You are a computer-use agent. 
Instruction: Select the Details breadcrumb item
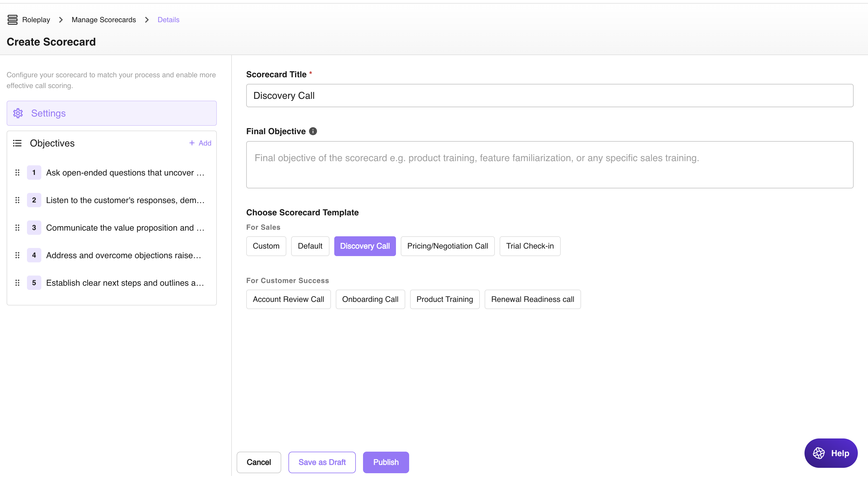(168, 19)
